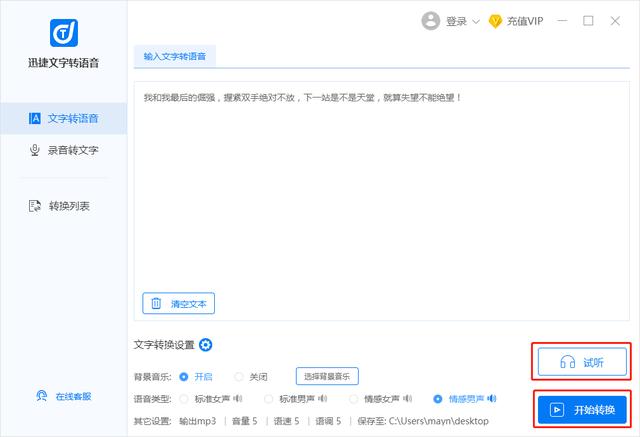Preview the 情感男声 speaker icon

point(492,399)
